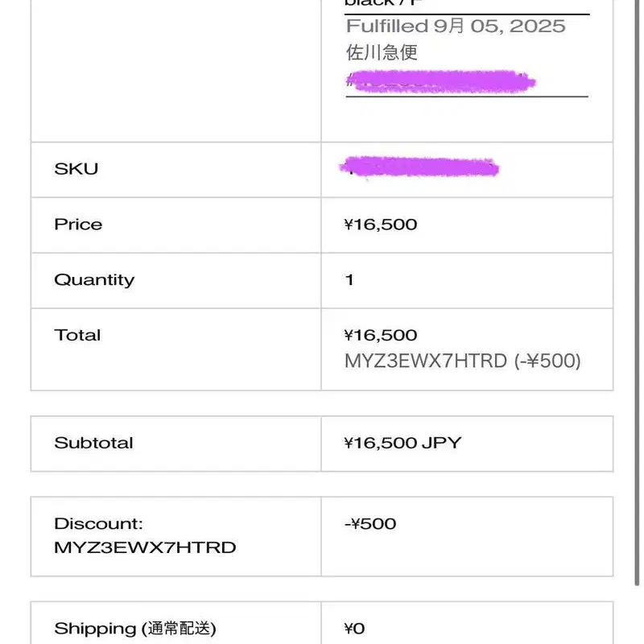The width and height of the screenshot is (644, 644).
Task: Click the Shipping (通常配送) label
Action: (135, 629)
